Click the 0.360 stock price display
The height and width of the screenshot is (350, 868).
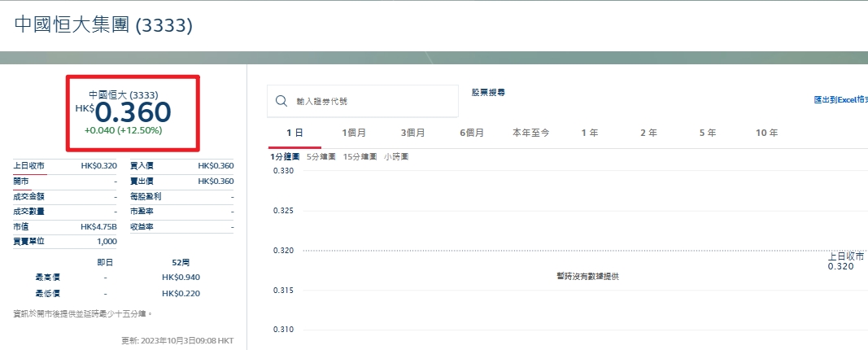(x=133, y=112)
